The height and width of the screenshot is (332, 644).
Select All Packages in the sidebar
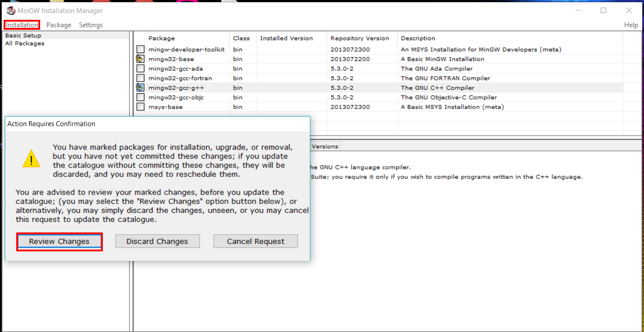pyautogui.click(x=24, y=43)
